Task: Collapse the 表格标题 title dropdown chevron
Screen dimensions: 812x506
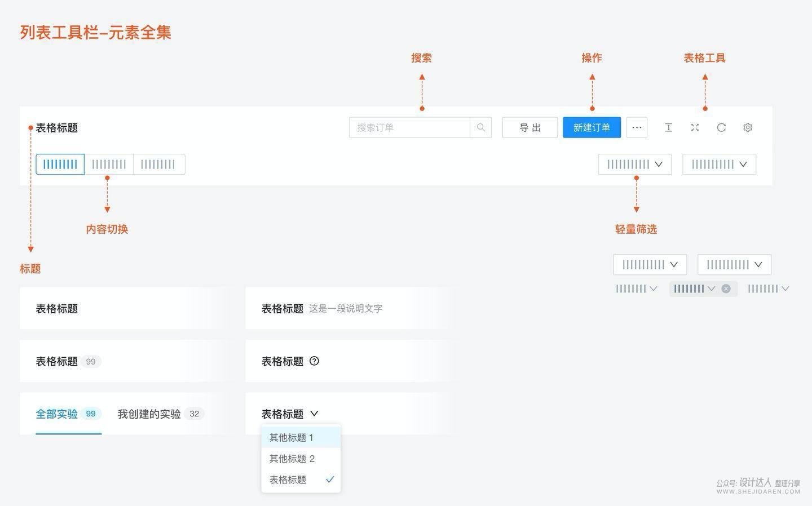Action: tap(314, 414)
